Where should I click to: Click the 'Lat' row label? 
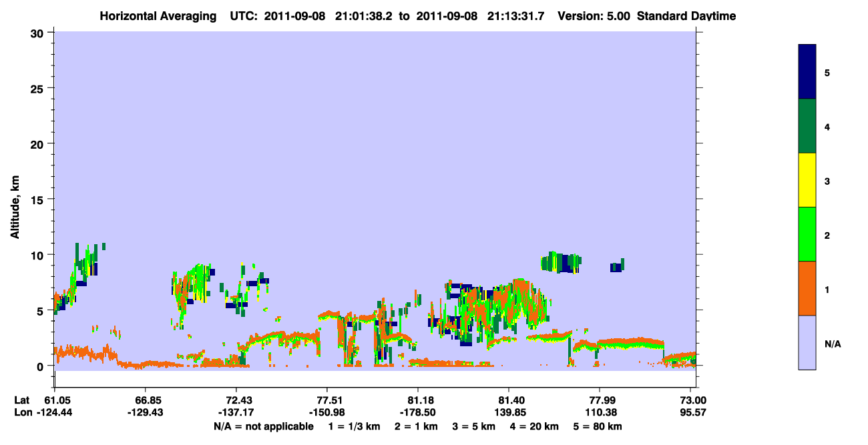point(21,400)
